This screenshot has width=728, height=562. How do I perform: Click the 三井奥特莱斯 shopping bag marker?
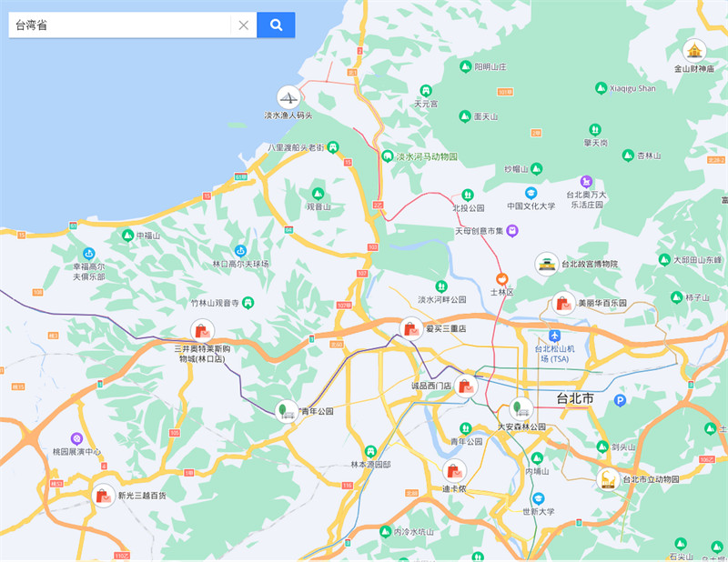pyautogui.click(x=202, y=330)
